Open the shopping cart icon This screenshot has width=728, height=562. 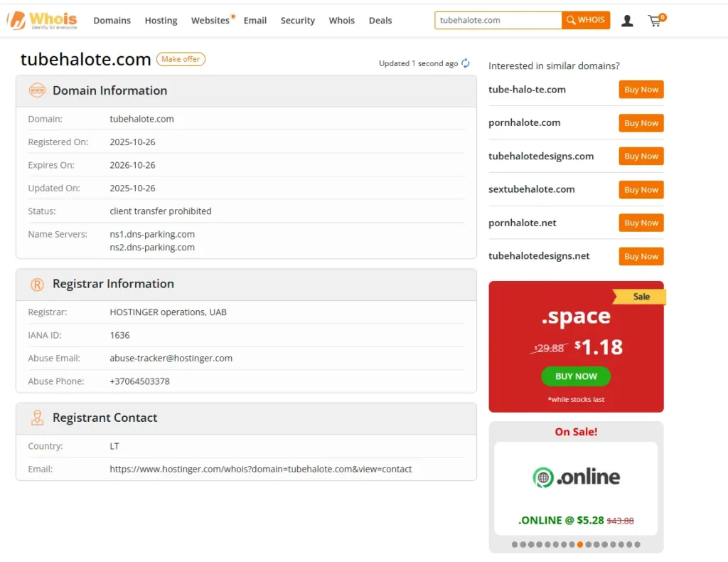pyautogui.click(x=656, y=20)
